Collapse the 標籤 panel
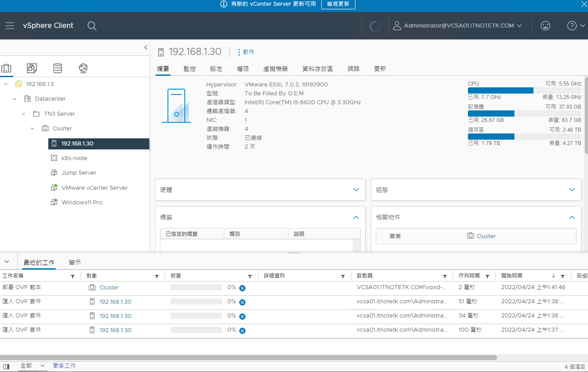Viewport: 588px width, 372px height. [x=356, y=218]
